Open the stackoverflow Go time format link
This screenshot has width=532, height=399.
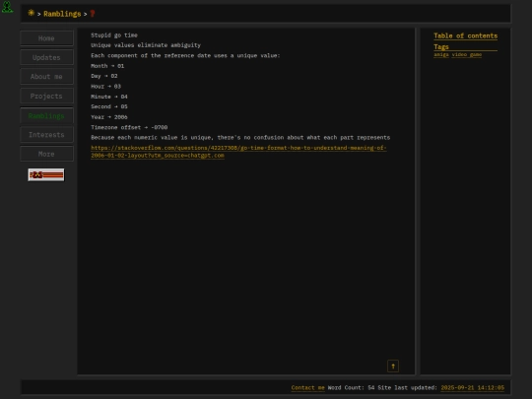click(238, 152)
